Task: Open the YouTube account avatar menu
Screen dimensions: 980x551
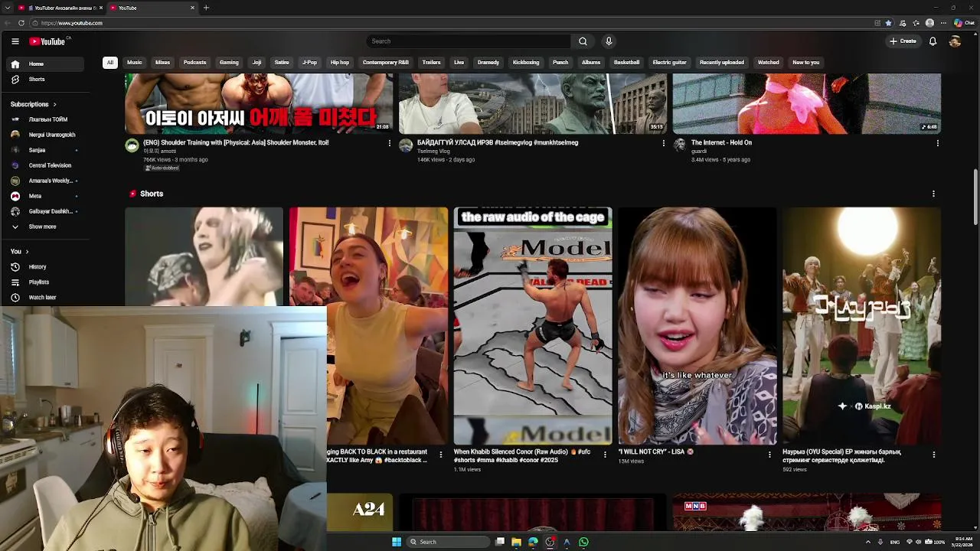Action: pyautogui.click(x=955, y=41)
